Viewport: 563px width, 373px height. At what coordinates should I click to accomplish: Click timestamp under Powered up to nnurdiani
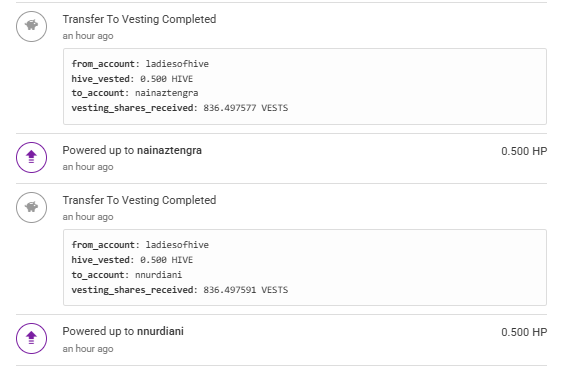point(88,349)
